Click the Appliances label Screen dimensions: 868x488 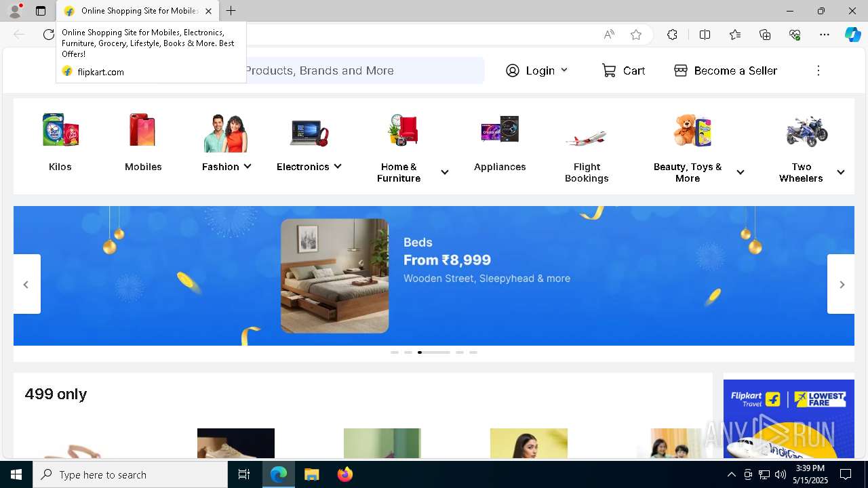tap(500, 167)
